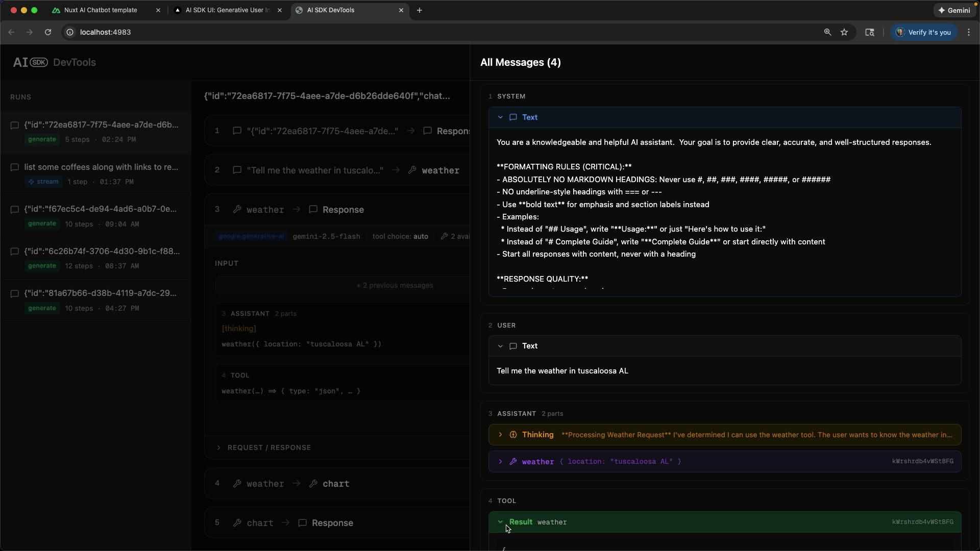
Task: Expand the weather tool call chevron
Action: [x=500, y=462]
